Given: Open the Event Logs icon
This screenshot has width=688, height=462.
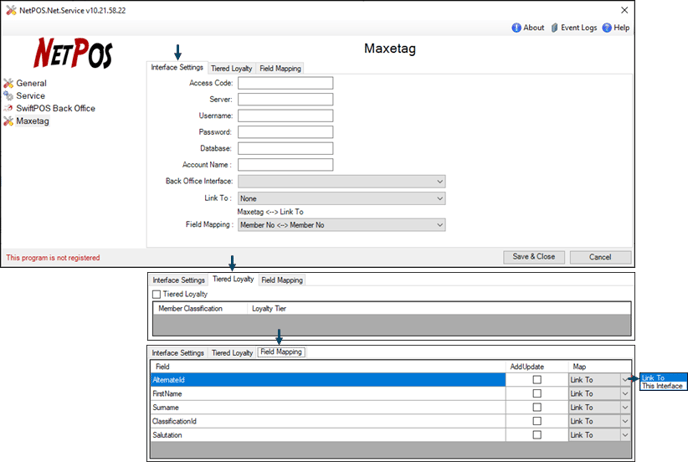Looking at the screenshot, I should pyautogui.click(x=555, y=28).
